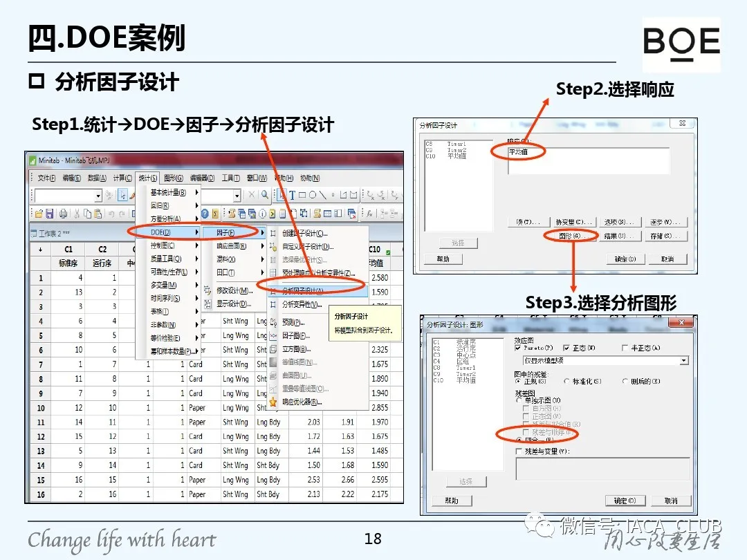This screenshot has height=560, width=747.
Task: Click the Open Project folder icon in Minitab toolbar
Action: pos(39,214)
